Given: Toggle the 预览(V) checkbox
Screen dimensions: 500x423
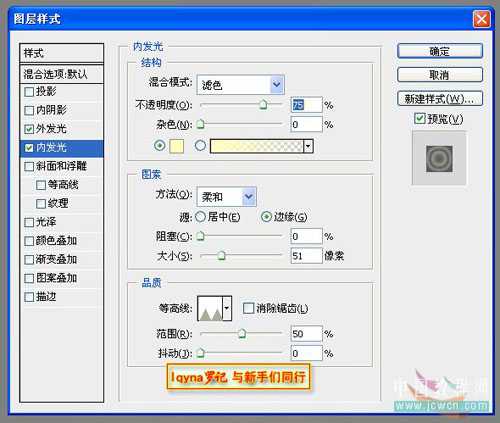Looking at the screenshot, I should (x=419, y=118).
